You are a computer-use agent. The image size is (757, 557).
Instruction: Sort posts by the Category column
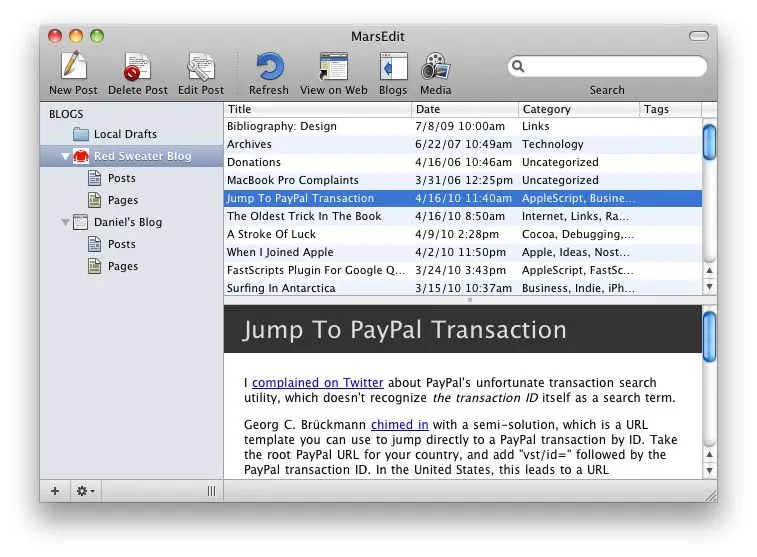coord(579,109)
